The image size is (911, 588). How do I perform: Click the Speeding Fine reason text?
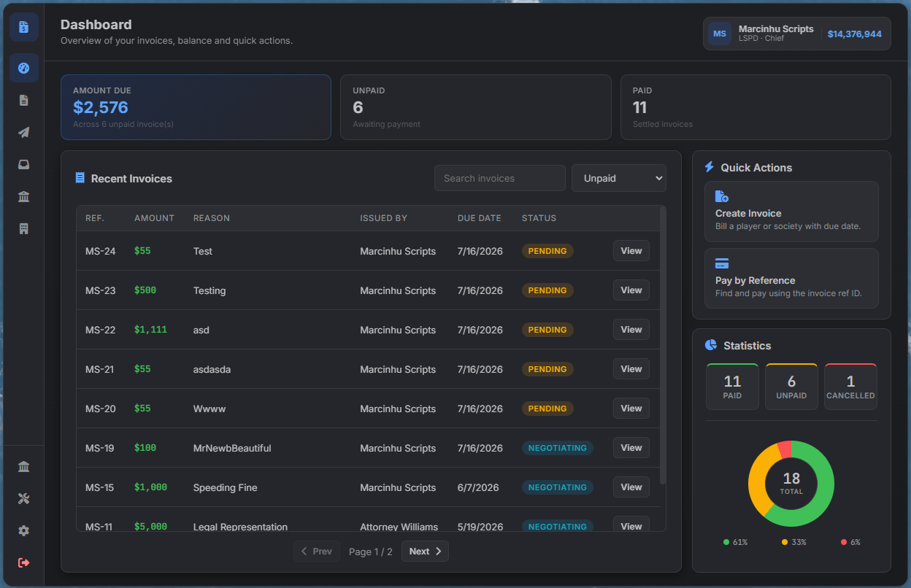226,487
